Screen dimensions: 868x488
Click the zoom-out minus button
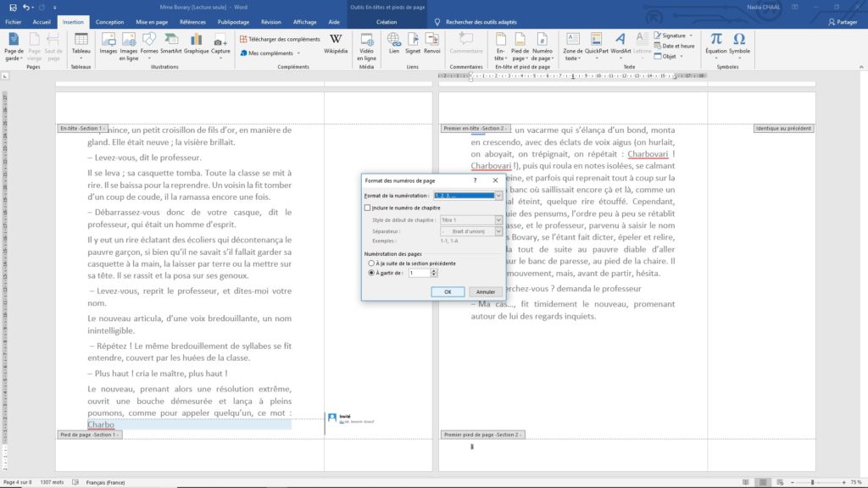pyautogui.click(x=792, y=482)
